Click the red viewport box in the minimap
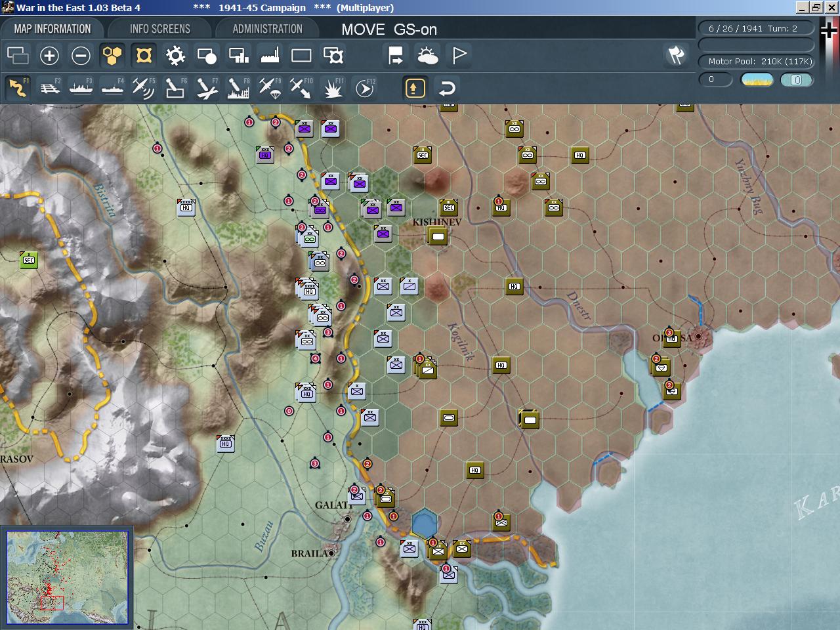 point(52,602)
